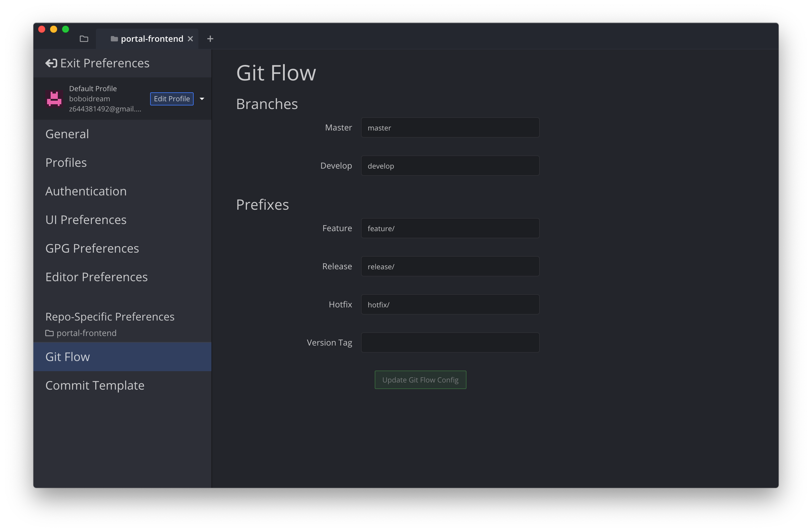This screenshot has width=812, height=532.
Task: Click the empty Version Tag field
Action: click(x=450, y=342)
